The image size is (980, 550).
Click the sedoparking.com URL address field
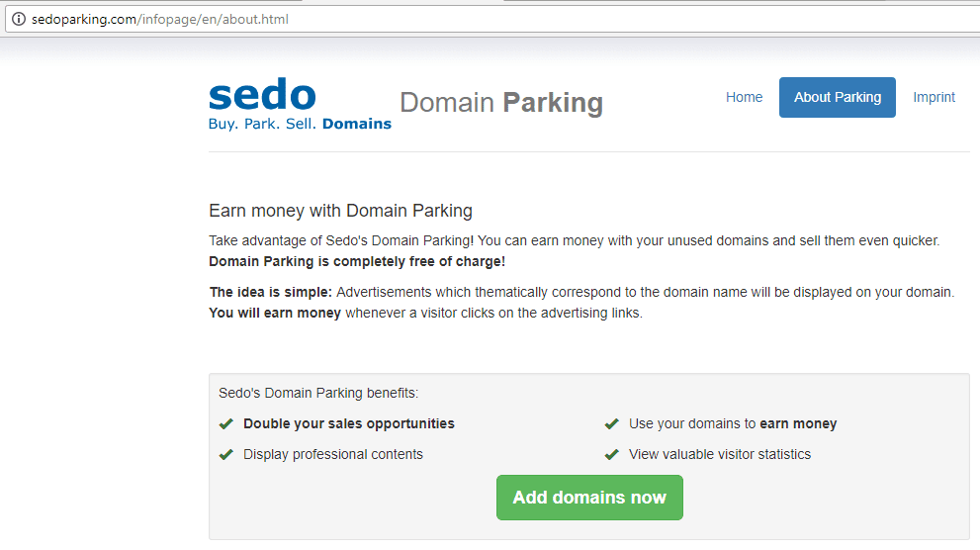(493, 20)
